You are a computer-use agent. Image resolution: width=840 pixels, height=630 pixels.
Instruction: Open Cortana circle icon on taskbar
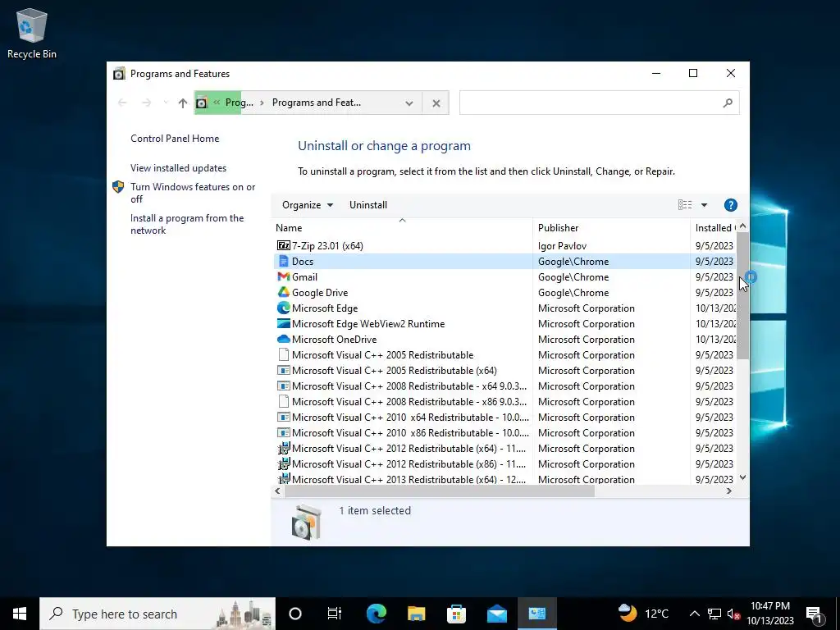click(x=295, y=614)
